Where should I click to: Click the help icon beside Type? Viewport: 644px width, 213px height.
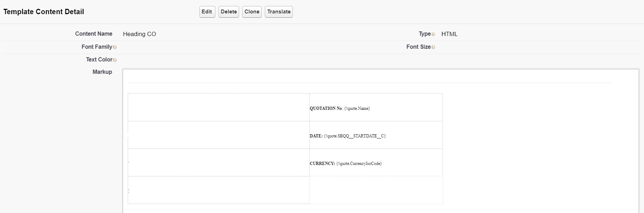(x=433, y=34)
